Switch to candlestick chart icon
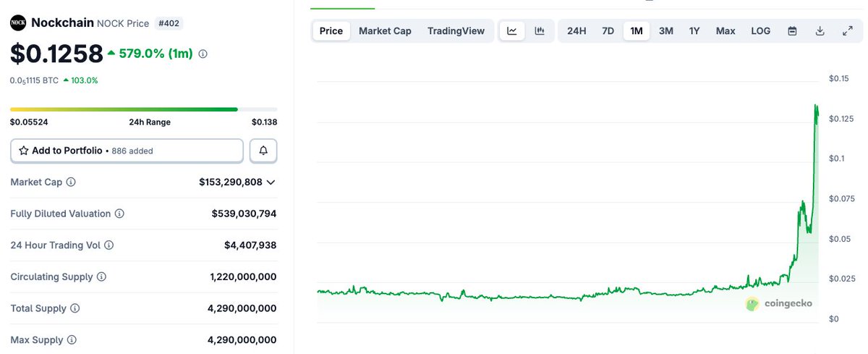868x354 pixels. point(540,31)
